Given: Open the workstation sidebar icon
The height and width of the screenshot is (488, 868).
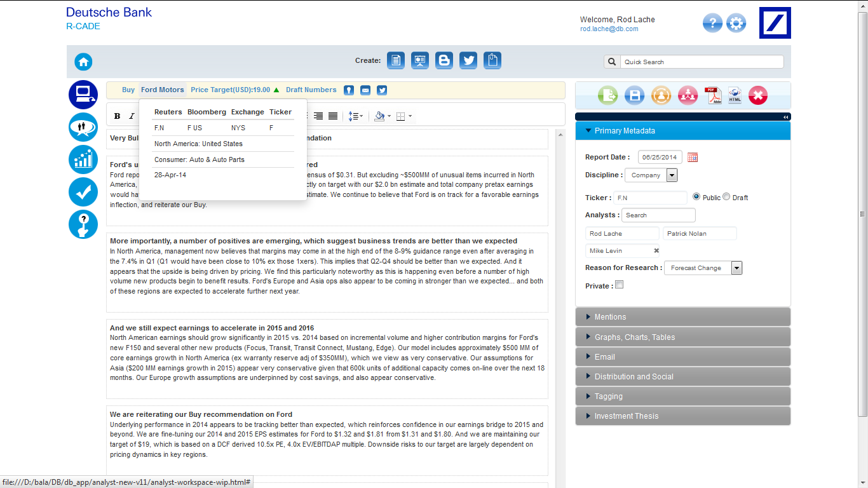Looking at the screenshot, I should tap(83, 95).
